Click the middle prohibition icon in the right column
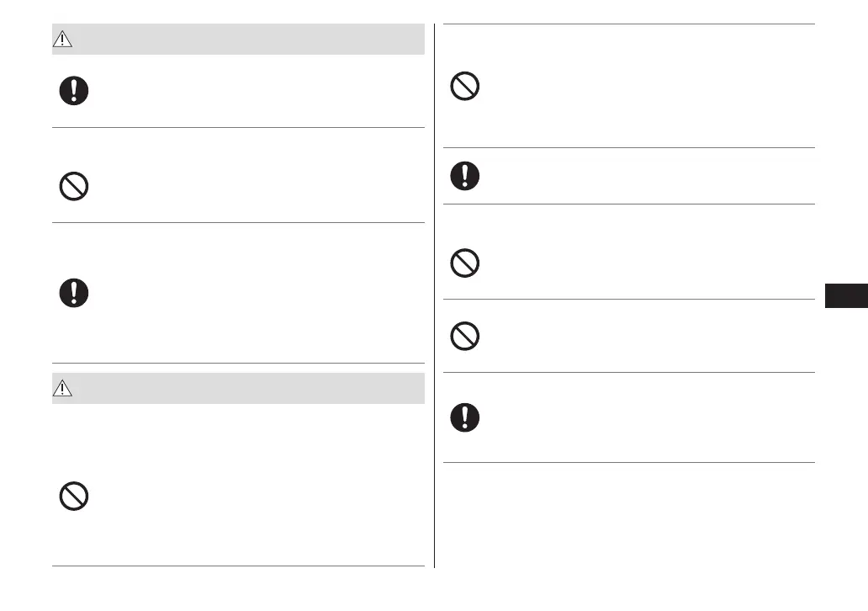Screen dimensions: 868x611 coord(465,264)
